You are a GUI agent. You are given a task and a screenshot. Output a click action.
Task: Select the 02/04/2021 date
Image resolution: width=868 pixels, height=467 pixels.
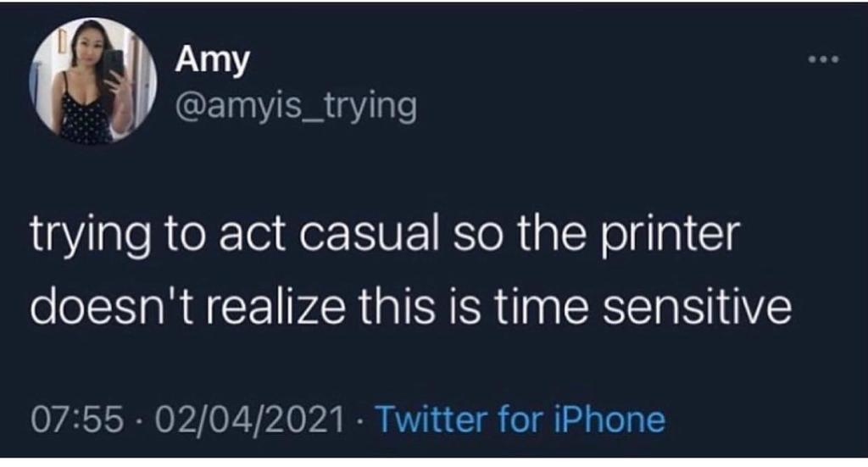pyautogui.click(x=251, y=419)
